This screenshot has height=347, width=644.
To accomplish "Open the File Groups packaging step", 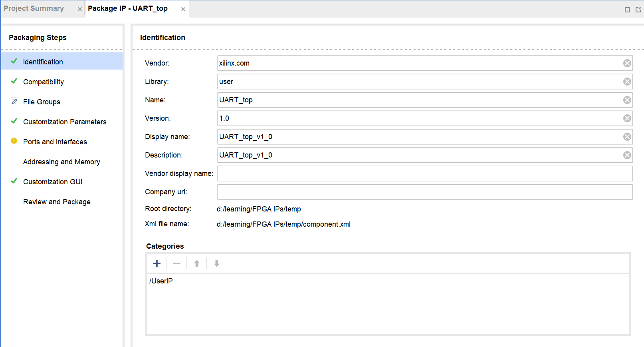I will click(42, 102).
